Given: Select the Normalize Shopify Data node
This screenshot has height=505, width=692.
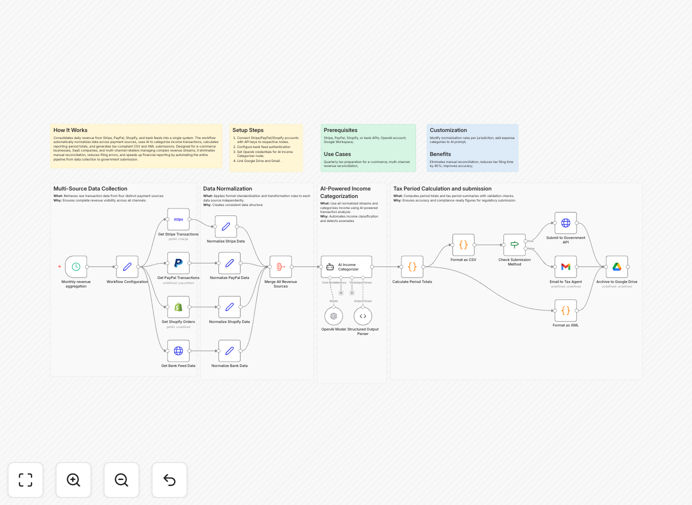Looking at the screenshot, I should [229, 307].
